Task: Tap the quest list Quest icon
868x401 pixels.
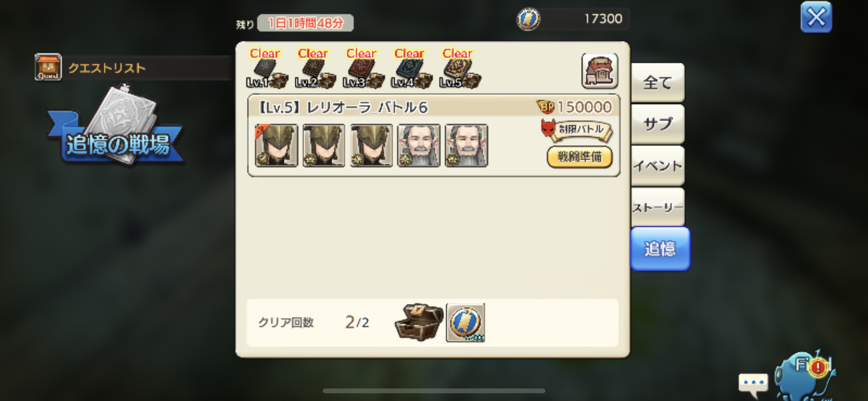Action: tap(48, 67)
